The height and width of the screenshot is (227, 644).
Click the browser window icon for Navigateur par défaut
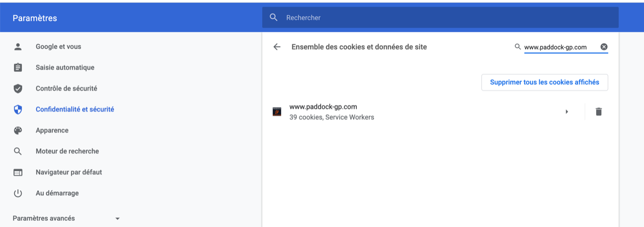(x=18, y=172)
